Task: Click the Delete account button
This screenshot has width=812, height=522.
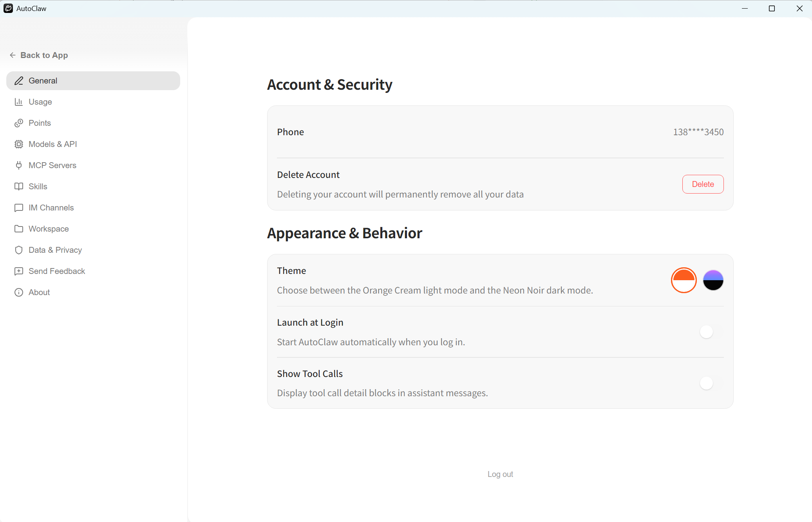Action: [702, 184]
